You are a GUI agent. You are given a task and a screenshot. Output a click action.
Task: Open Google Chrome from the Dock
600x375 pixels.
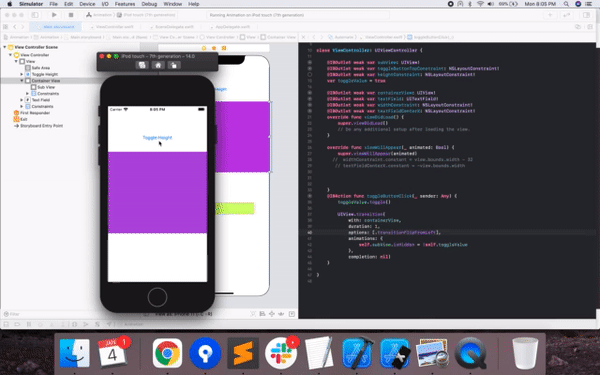click(x=167, y=353)
